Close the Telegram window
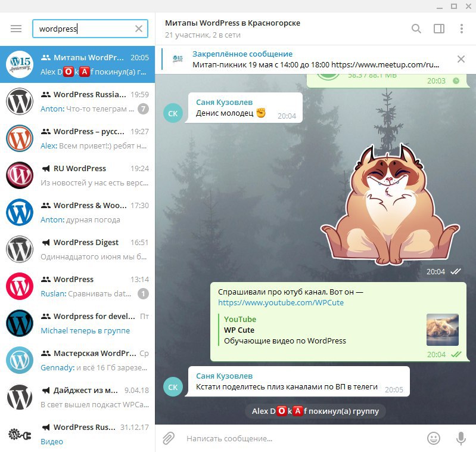The width and height of the screenshot is (476, 452). pyautogui.click(x=468, y=7)
